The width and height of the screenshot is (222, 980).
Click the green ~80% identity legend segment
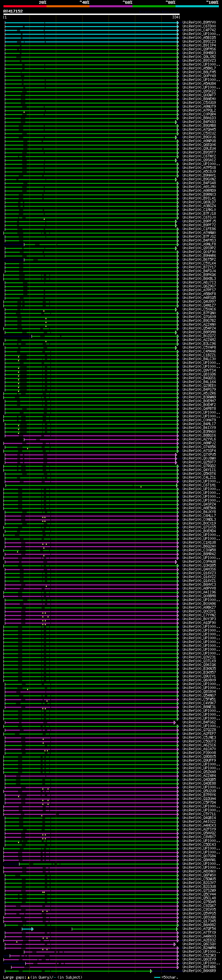tap(154, 6)
